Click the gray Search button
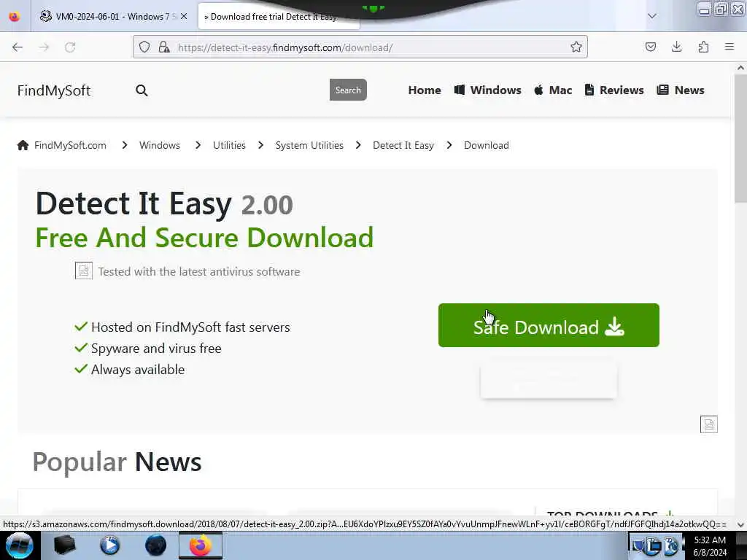This screenshot has height=560, width=747. 348,90
